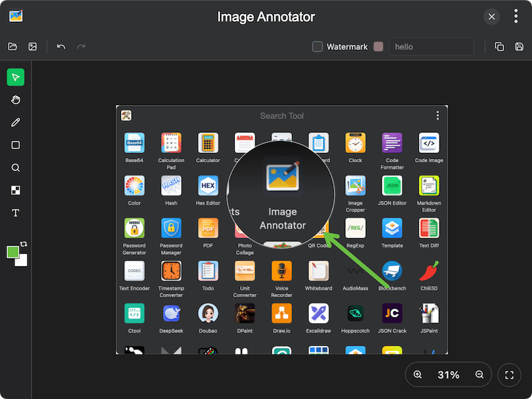Image resolution: width=532 pixels, height=399 pixels.
Task: Pick the rectangle shape tool
Action: (15, 145)
